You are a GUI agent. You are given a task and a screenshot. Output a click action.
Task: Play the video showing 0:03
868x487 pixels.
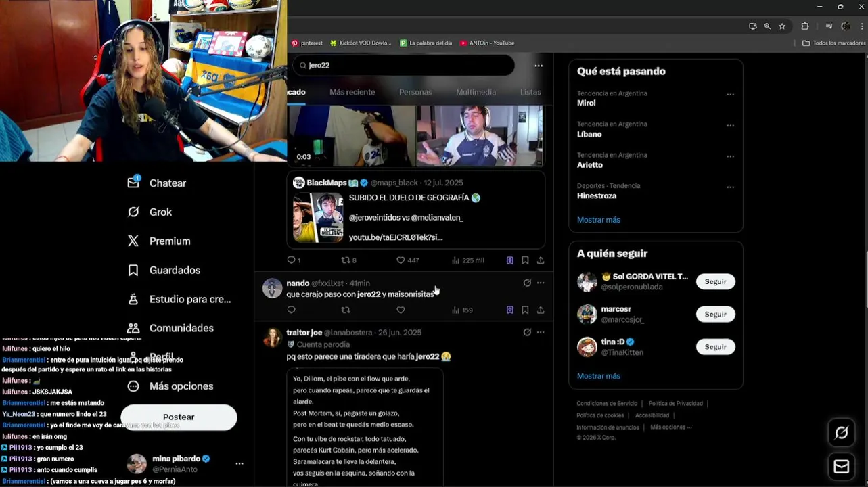tap(351, 135)
